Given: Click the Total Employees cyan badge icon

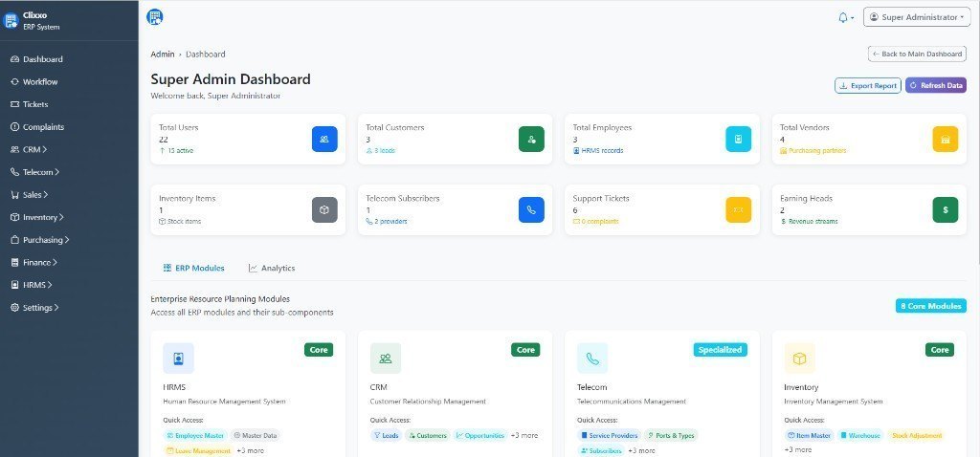Looking at the screenshot, I should (738, 140).
